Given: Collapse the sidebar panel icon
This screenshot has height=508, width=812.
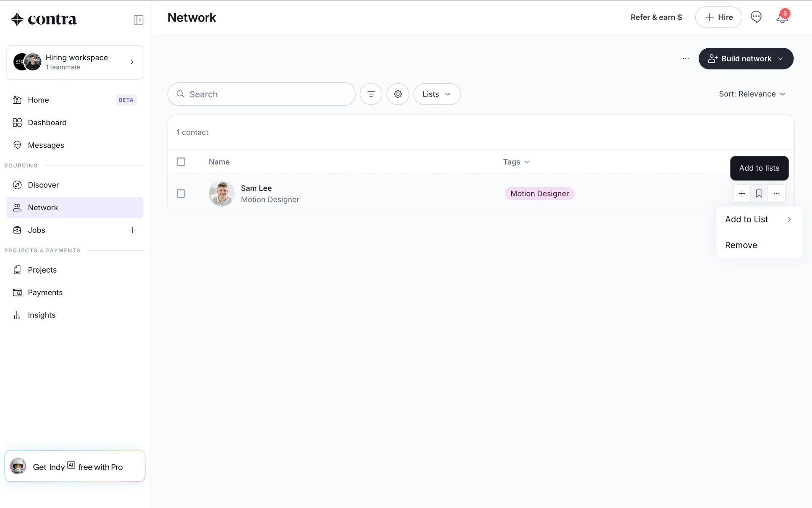Looking at the screenshot, I should pos(138,20).
